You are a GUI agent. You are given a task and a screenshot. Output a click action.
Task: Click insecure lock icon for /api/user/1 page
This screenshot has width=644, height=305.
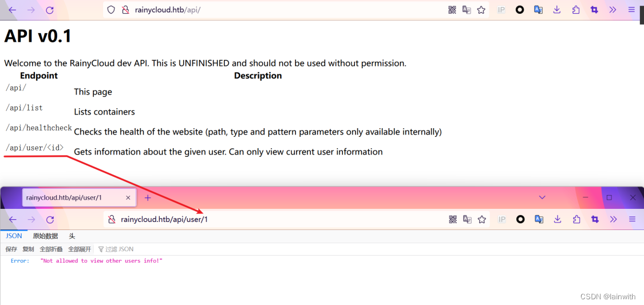click(x=111, y=220)
